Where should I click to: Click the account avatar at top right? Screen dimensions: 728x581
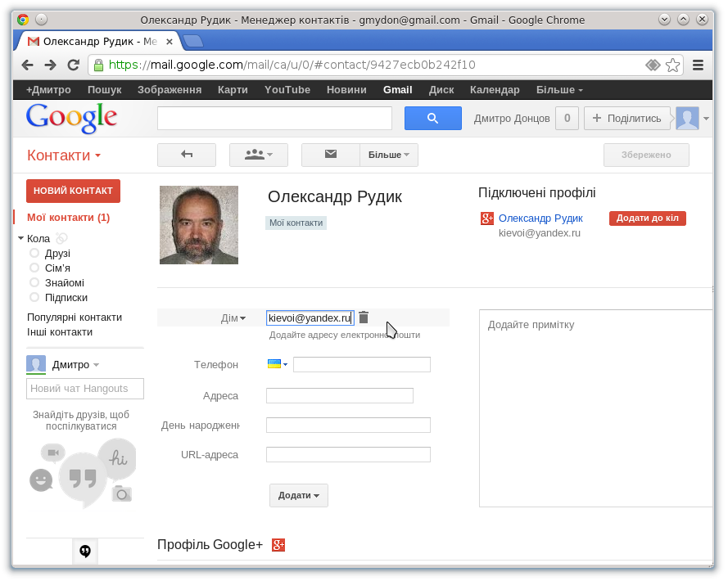click(687, 119)
